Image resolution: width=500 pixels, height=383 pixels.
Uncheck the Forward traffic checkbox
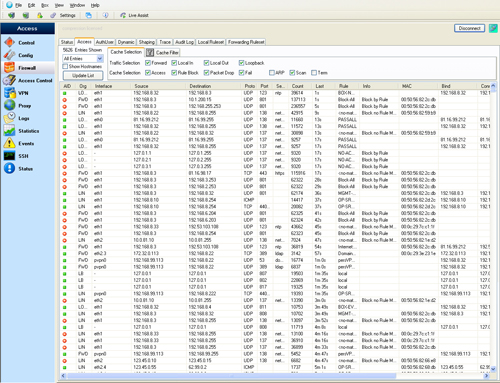click(148, 63)
